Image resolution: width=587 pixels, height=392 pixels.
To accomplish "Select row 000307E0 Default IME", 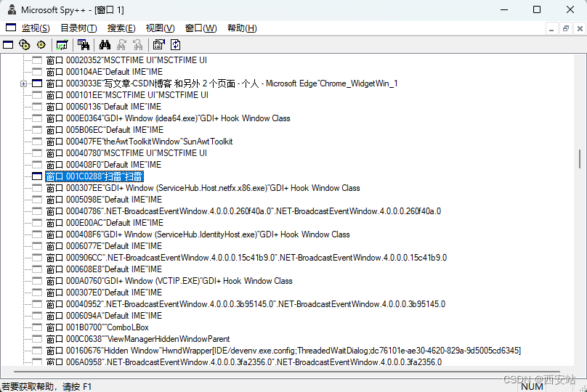I will [x=104, y=293].
